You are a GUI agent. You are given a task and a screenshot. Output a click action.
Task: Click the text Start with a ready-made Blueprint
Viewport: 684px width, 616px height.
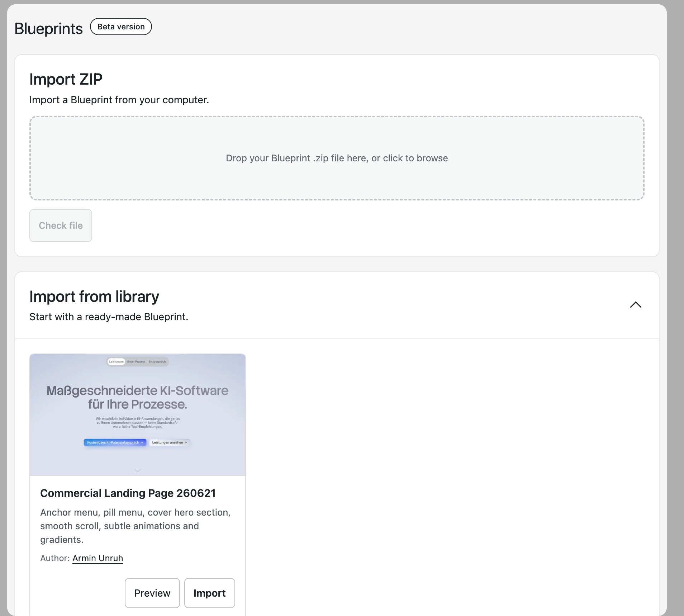coord(109,317)
